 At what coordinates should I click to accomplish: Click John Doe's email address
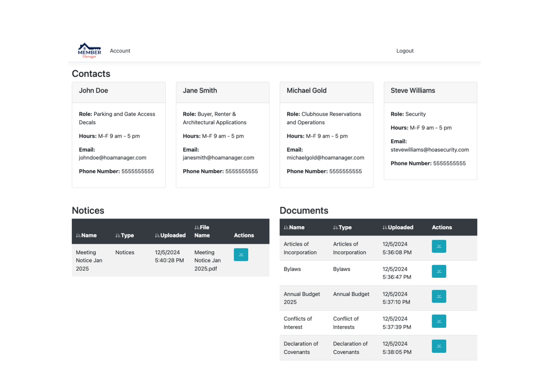pos(113,158)
